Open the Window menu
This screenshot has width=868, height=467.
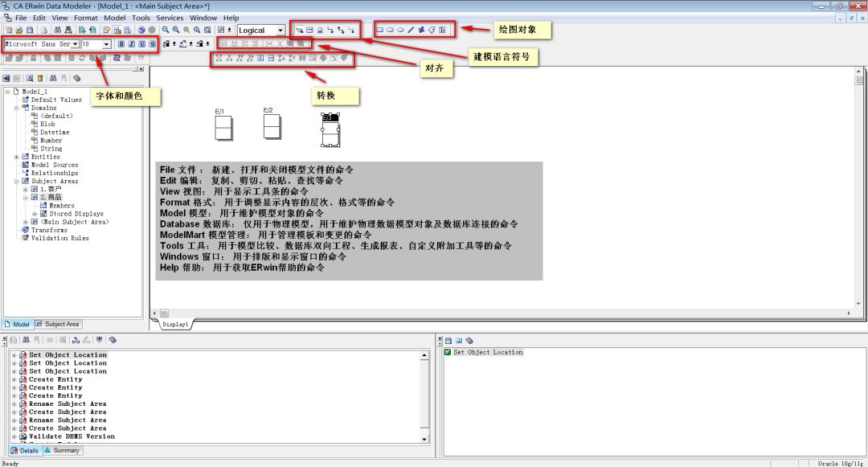click(x=203, y=18)
